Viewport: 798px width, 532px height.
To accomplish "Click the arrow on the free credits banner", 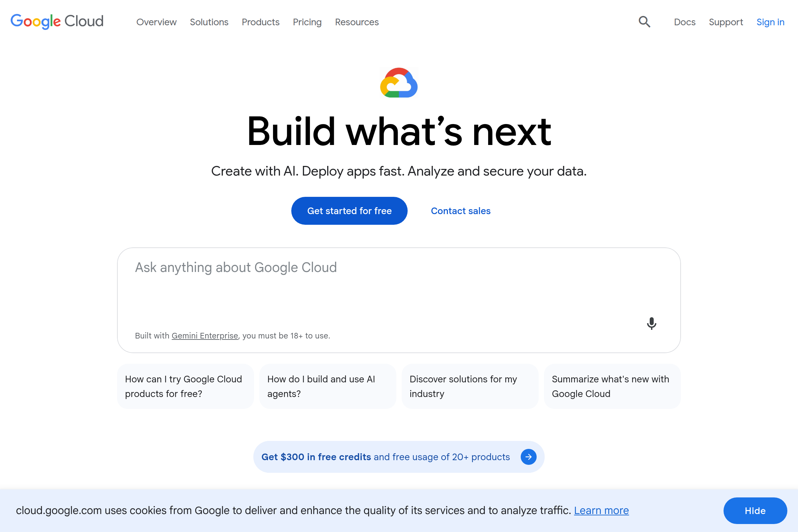I will coord(528,457).
